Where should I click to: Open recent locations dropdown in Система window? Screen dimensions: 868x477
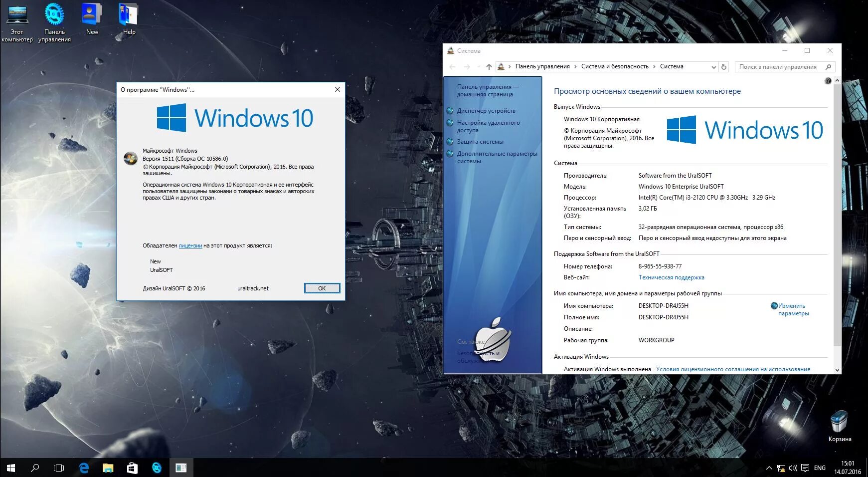(479, 67)
